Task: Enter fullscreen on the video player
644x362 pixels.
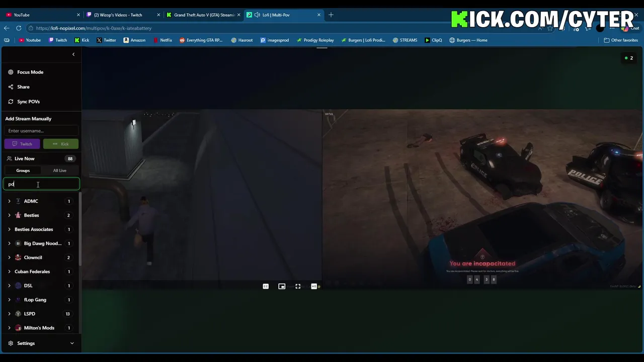Action: coord(298,287)
